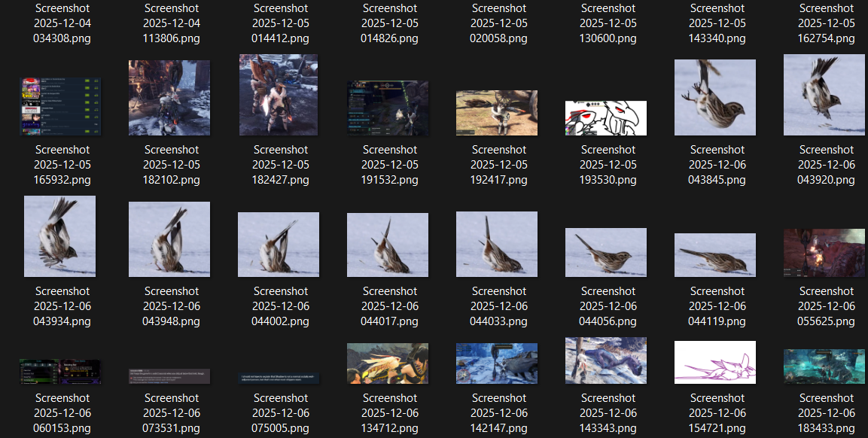
Task: Select bird thumbnail of Screenshot 2025-12-06 043845.png
Action: [714, 97]
